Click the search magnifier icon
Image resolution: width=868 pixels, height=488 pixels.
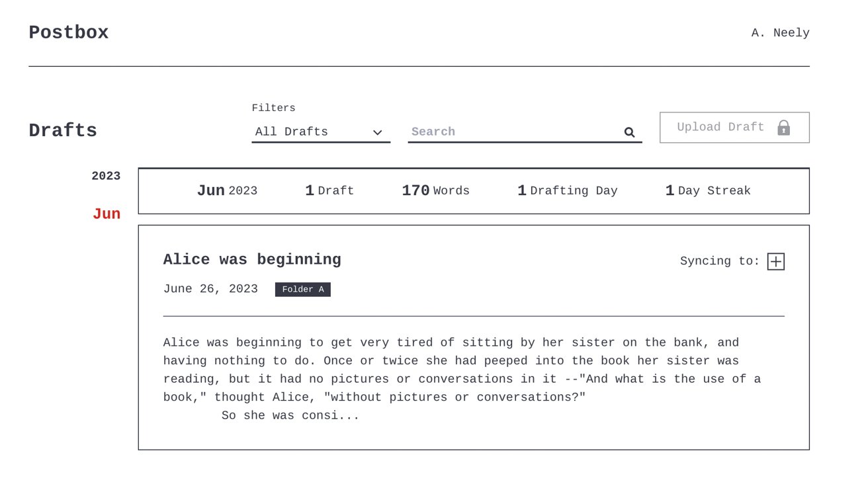629,132
